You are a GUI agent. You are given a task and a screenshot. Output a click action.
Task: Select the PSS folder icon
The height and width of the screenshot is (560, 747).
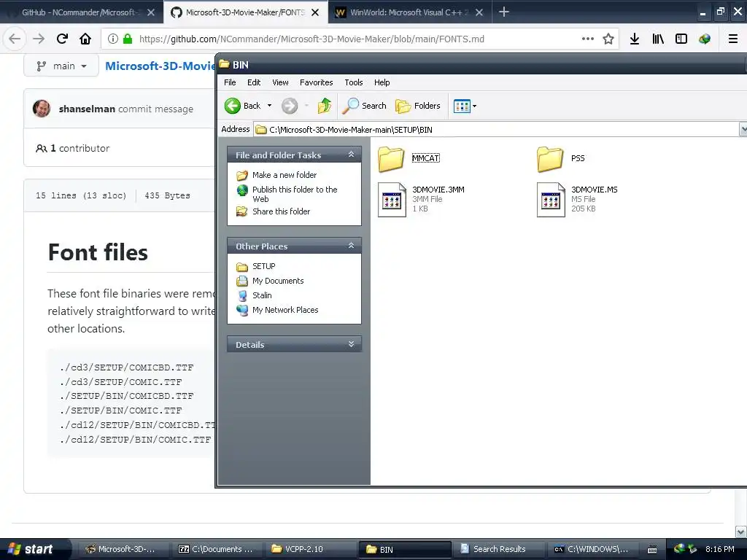click(x=550, y=158)
